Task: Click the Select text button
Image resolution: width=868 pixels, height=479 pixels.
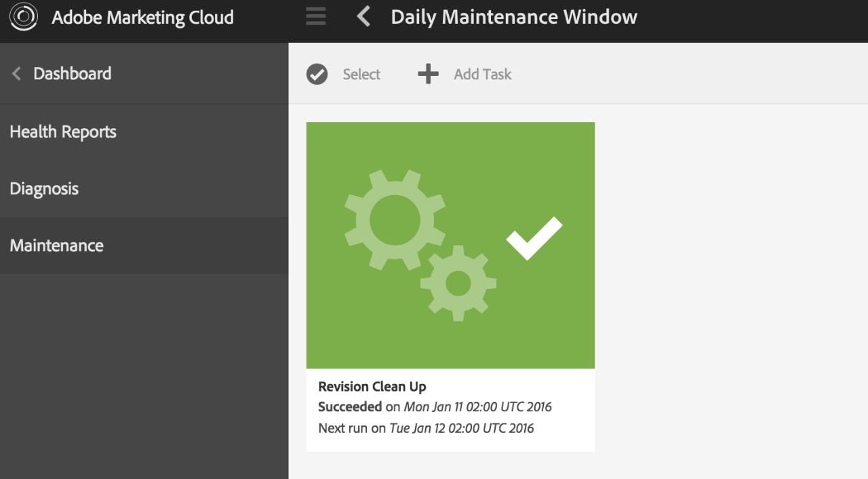Action: click(x=361, y=75)
